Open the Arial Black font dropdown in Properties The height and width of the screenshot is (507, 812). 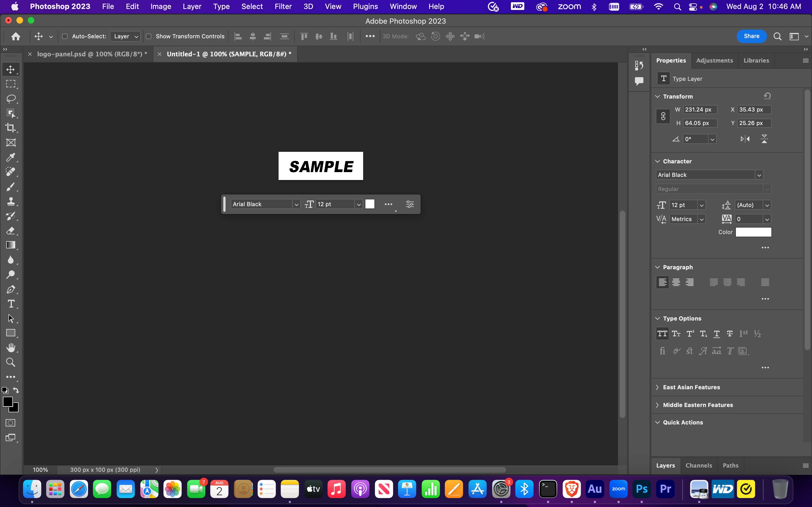(x=759, y=175)
